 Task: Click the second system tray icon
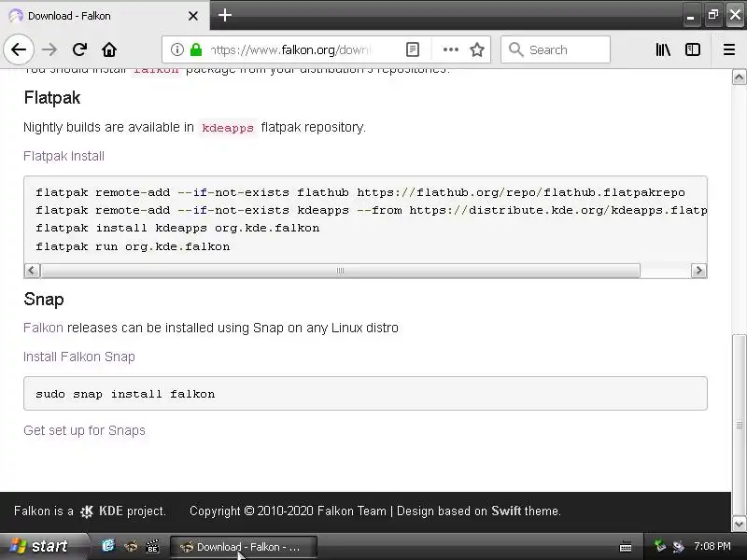tap(679, 546)
